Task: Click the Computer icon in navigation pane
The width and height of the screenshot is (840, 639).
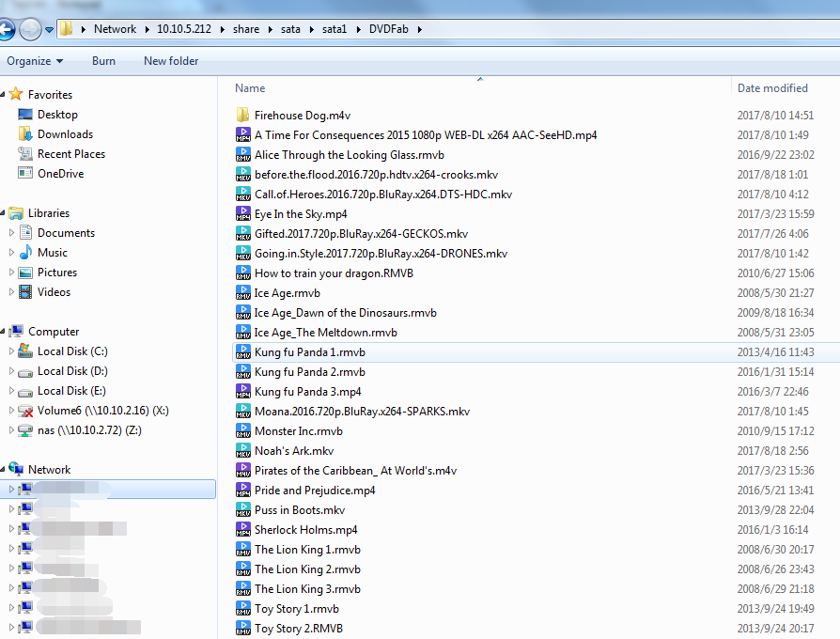Action: [x=16, y=332]
